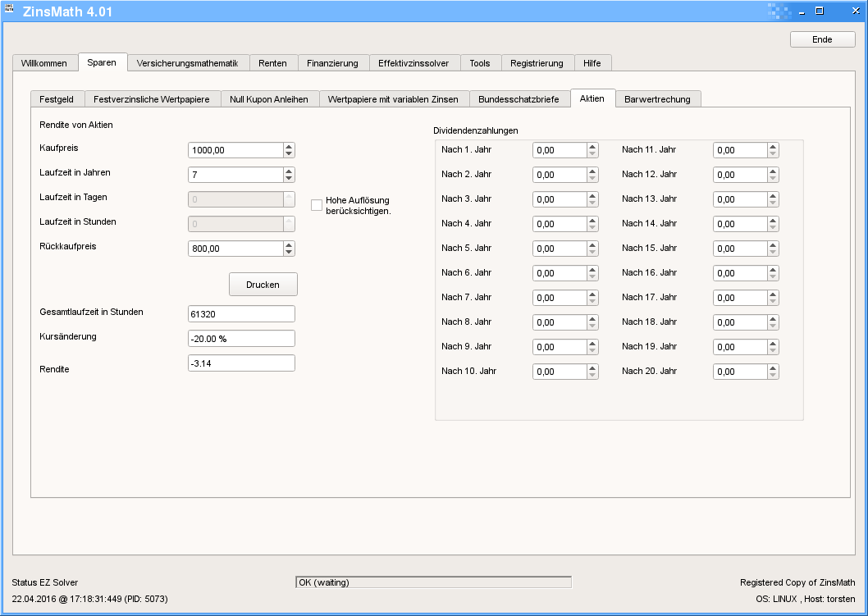Lower dividend for Nach 5. Jahr
868x616 pixels.
pyautogui.click(x=592, y=252)
